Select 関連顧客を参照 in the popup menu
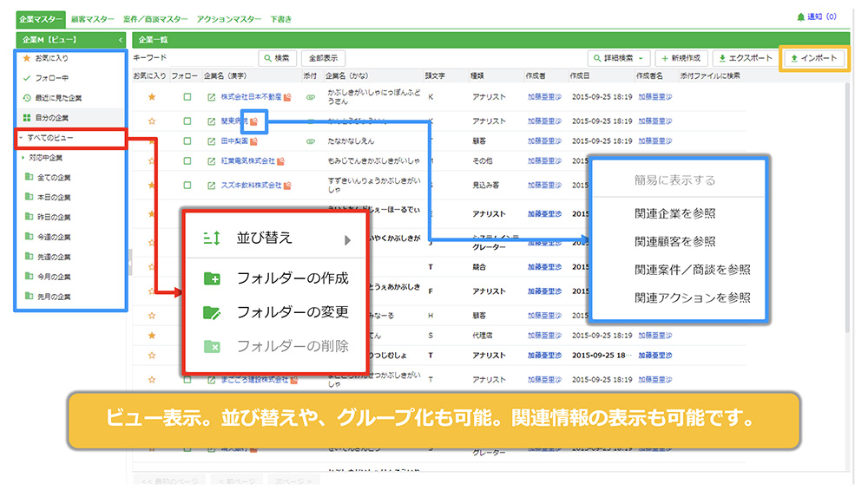Viewport: 868px width, 490px height. pyautogui.click(x=674, y=242)
